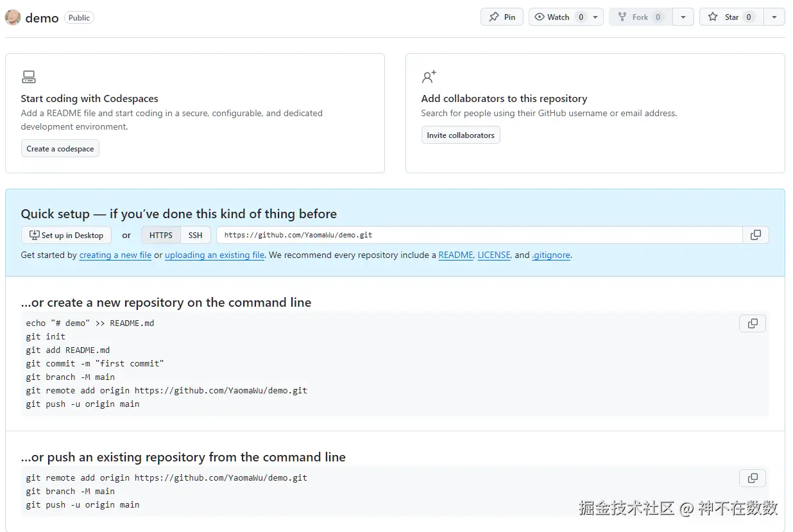This screenshot has width=793, height=532.
Task: Open the uploading an existing file link
Action: click(214, 255)
